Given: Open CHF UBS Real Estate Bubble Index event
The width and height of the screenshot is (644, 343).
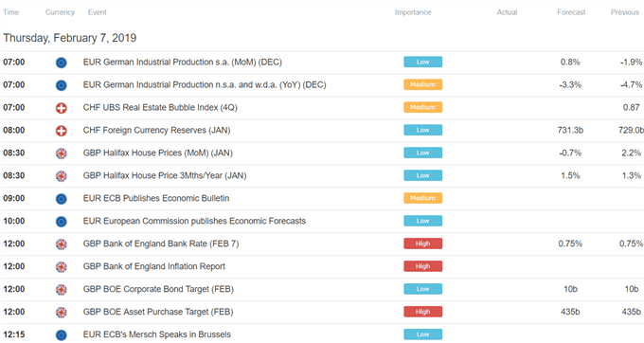Looking at the screenshot, I should click(x=160, y=107).
